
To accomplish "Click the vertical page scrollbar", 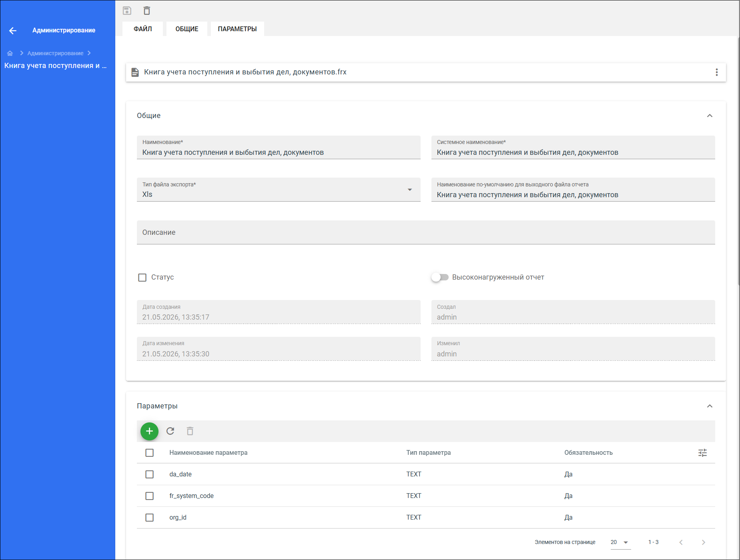I will (738, 161).
